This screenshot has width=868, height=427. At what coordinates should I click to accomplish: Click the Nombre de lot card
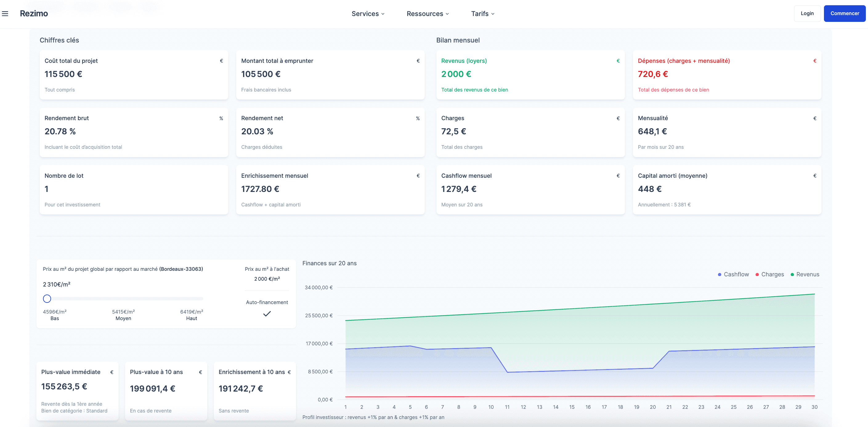(x=134, y=190)
